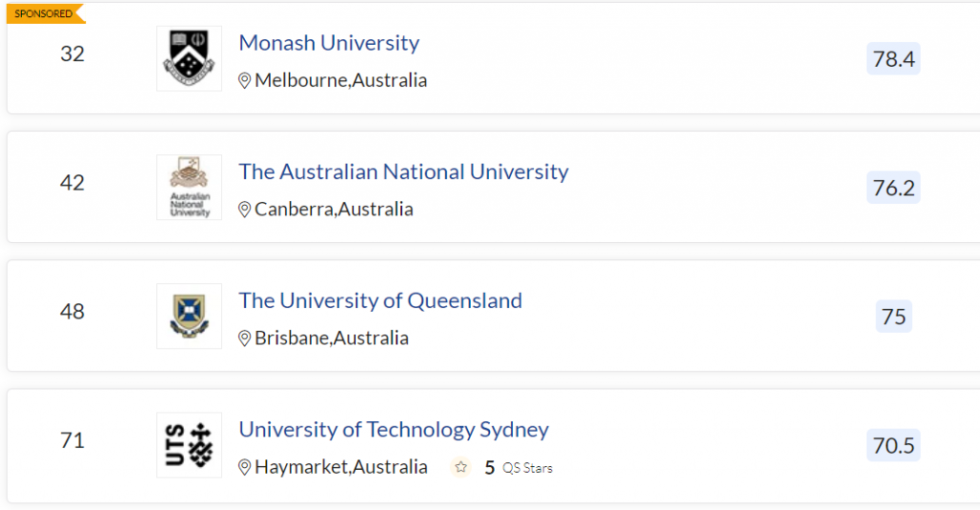
Task: Click the UTS logo
Action: pyautogui.click(x=189, y=445)
